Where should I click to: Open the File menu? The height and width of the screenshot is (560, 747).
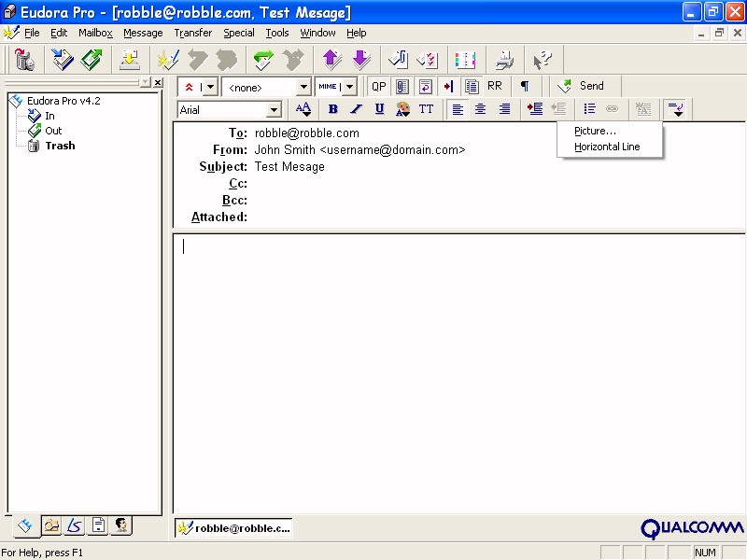[x=32, y=33]
